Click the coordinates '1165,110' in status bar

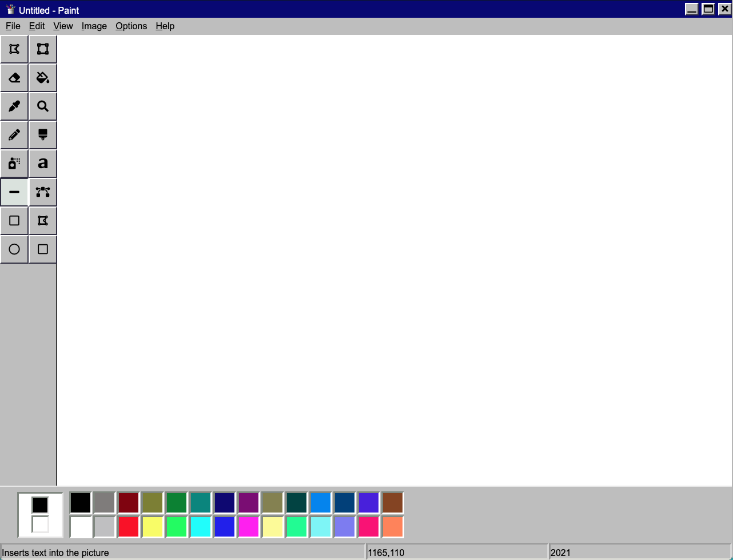point(386,553)
